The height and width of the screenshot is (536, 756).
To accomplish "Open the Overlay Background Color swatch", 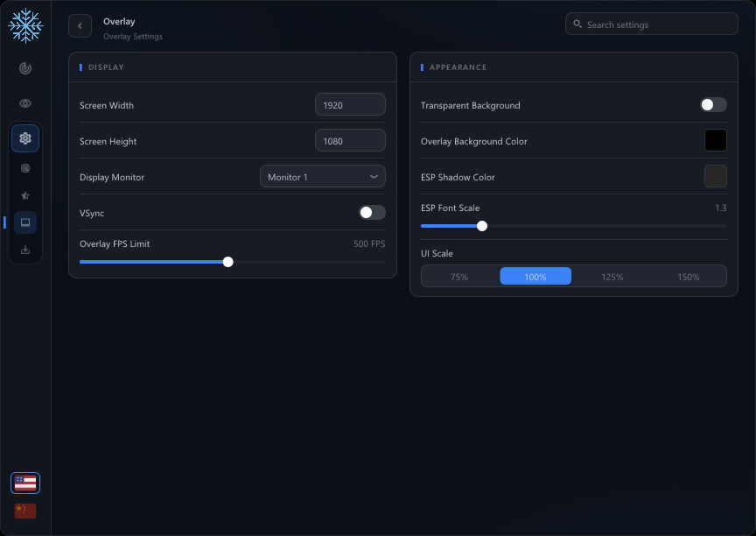I will [716, 140].
